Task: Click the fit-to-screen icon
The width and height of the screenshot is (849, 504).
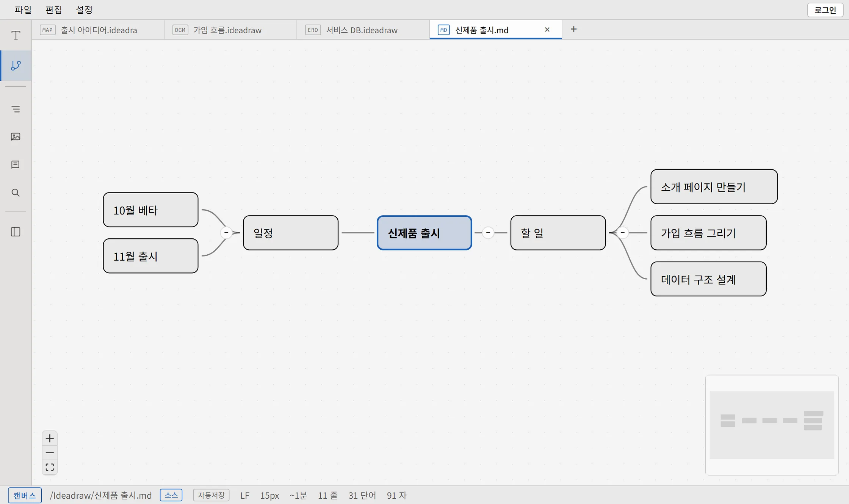Action: [x=50, y=467]
